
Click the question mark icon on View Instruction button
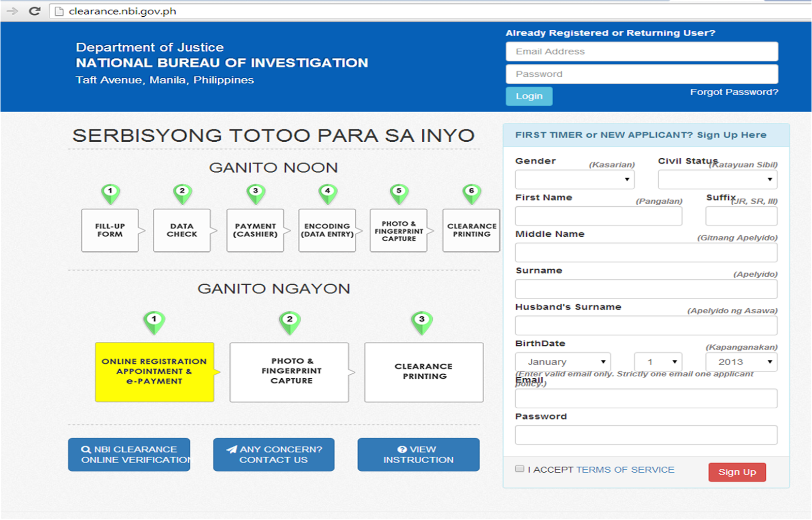(401, 449)
